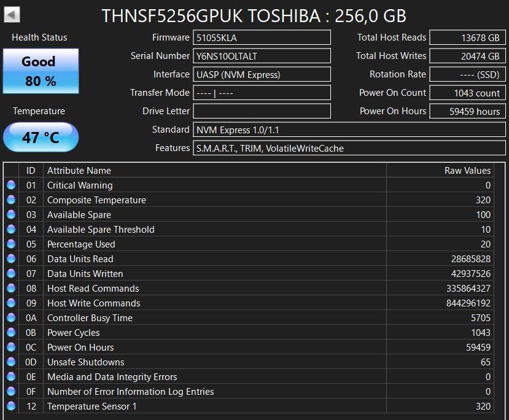
Task: Click the Interface field UASP (NVM Express)
Action: click(262, 74)
